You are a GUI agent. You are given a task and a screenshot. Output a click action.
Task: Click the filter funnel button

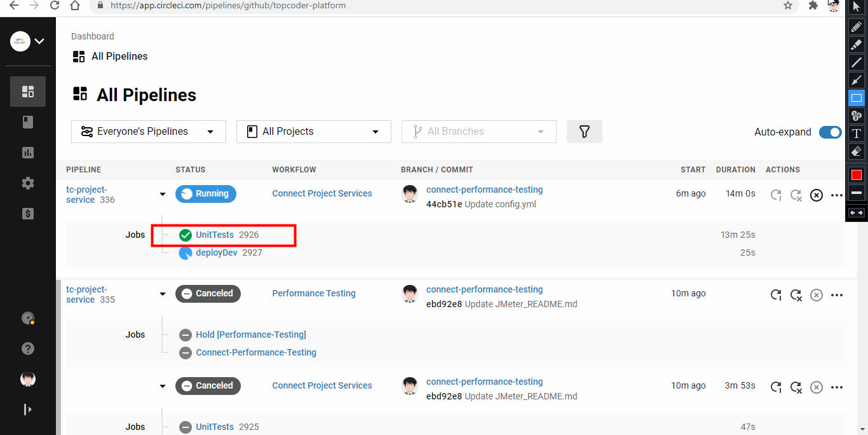click(585, 132)
